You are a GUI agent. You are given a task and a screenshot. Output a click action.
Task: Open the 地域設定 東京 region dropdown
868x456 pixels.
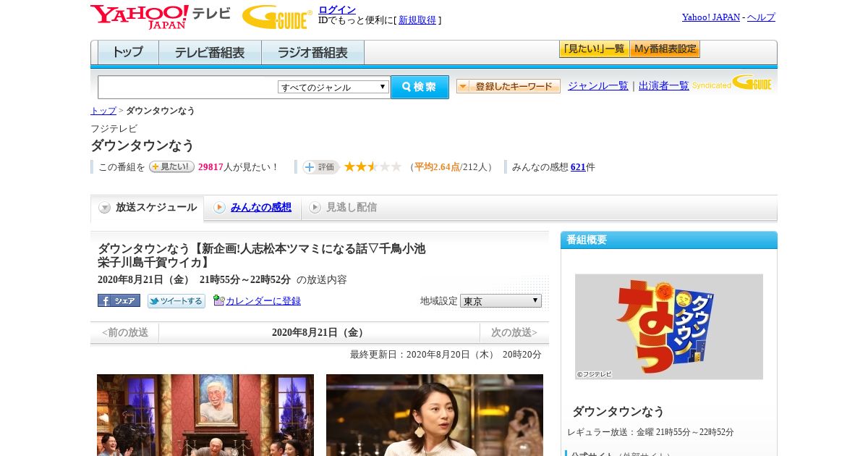[x=501, y=300]
